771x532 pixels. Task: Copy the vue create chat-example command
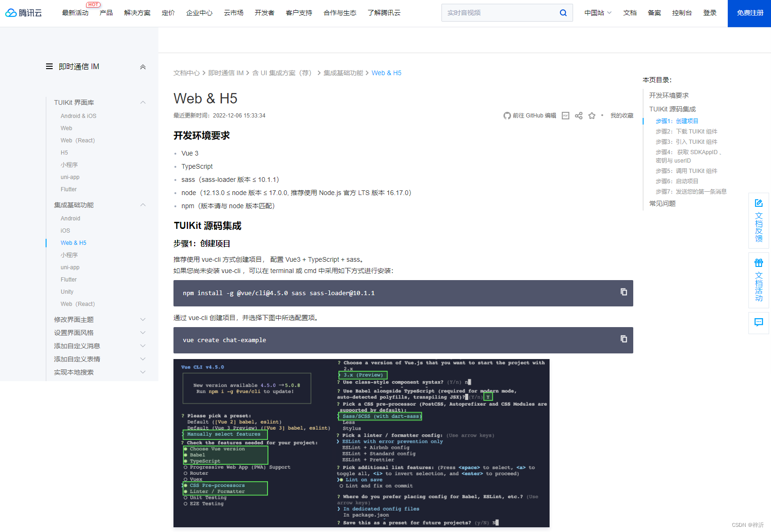(x=624, y=339)
